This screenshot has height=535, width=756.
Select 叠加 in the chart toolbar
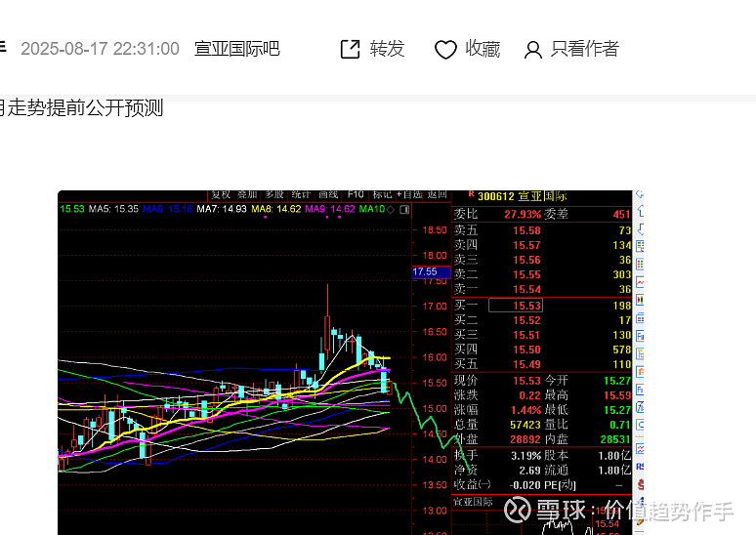[247, 194]
